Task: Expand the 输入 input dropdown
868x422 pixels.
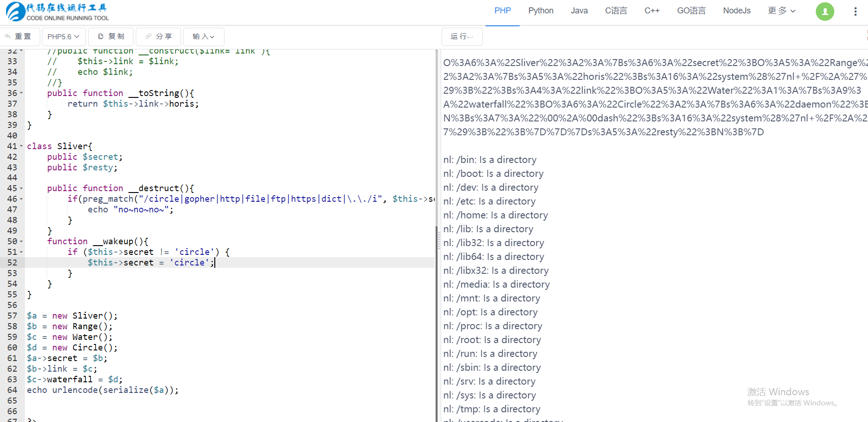Action: [204, 36]
